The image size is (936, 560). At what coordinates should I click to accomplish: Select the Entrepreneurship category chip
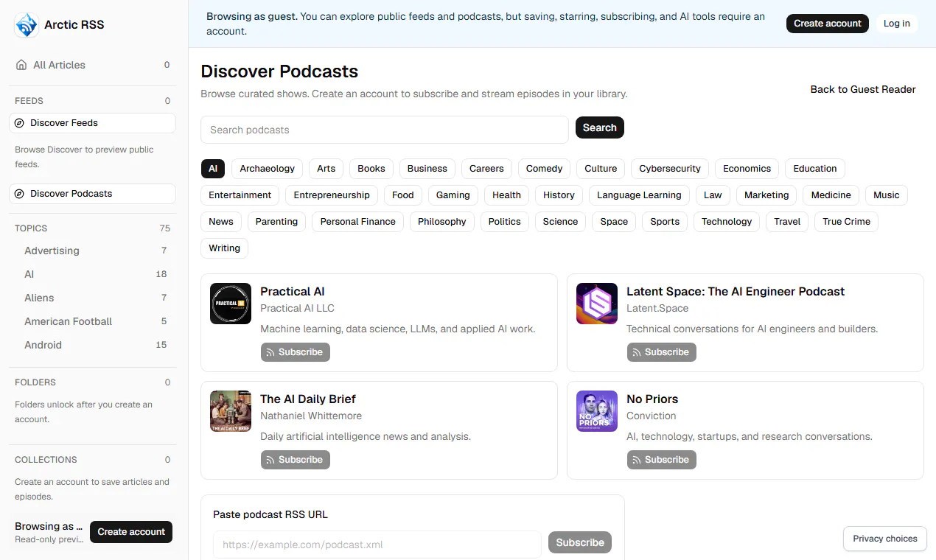(x=332, y=195)
